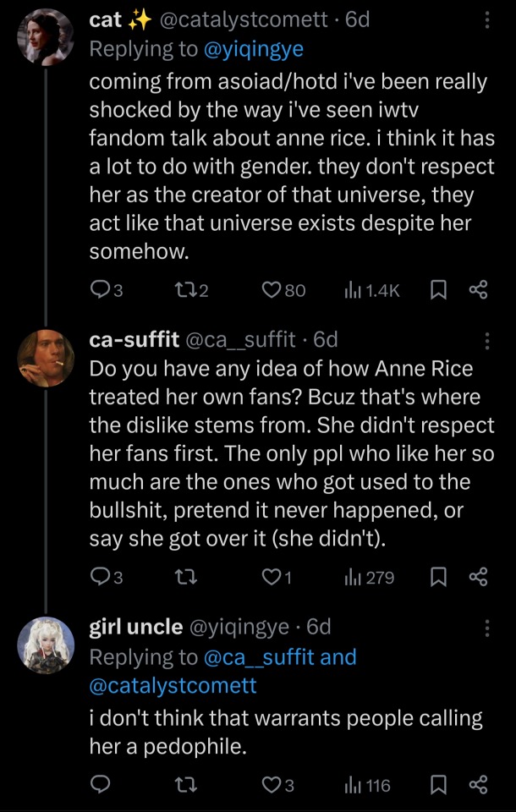View analytics showing 279 views

pyautogui.click(x=369, y=578)
